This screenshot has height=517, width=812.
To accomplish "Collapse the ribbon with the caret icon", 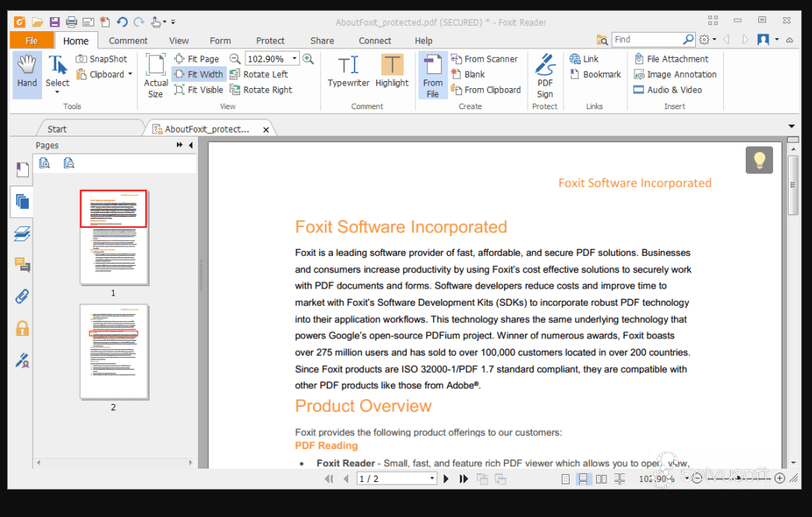I will (x=789, y=40).
